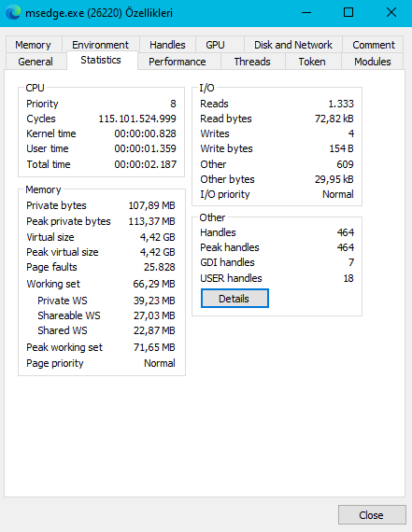The width and height of the screenshot is (412, 532).
Task: Close window with title bar X
Action: 391,13
